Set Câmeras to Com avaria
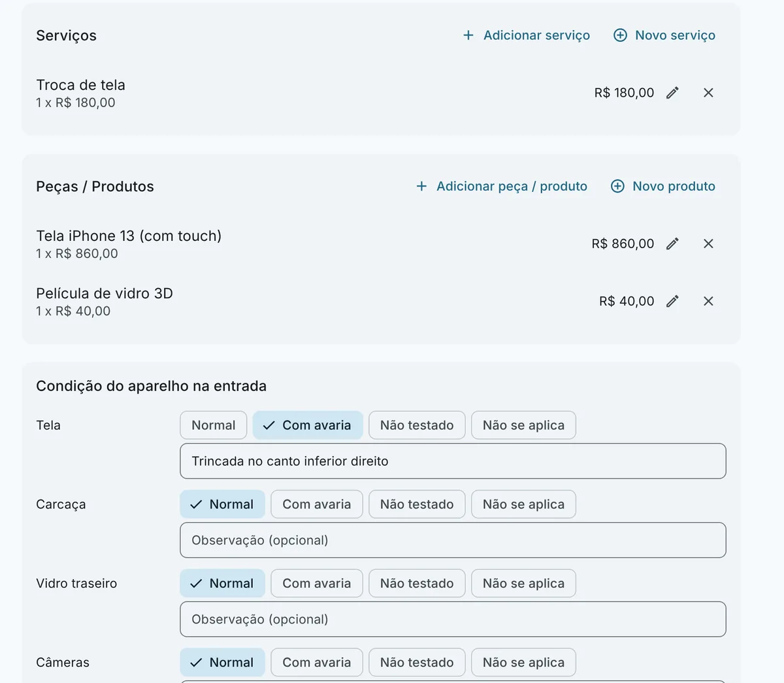The width and height of the screenshot is (784, 683). pos(317,662)
